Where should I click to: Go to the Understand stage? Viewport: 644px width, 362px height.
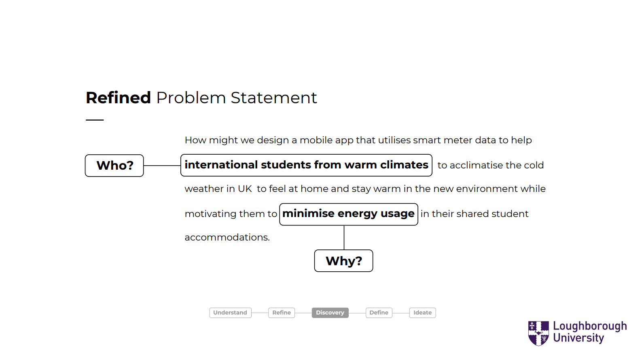(230, 313)
